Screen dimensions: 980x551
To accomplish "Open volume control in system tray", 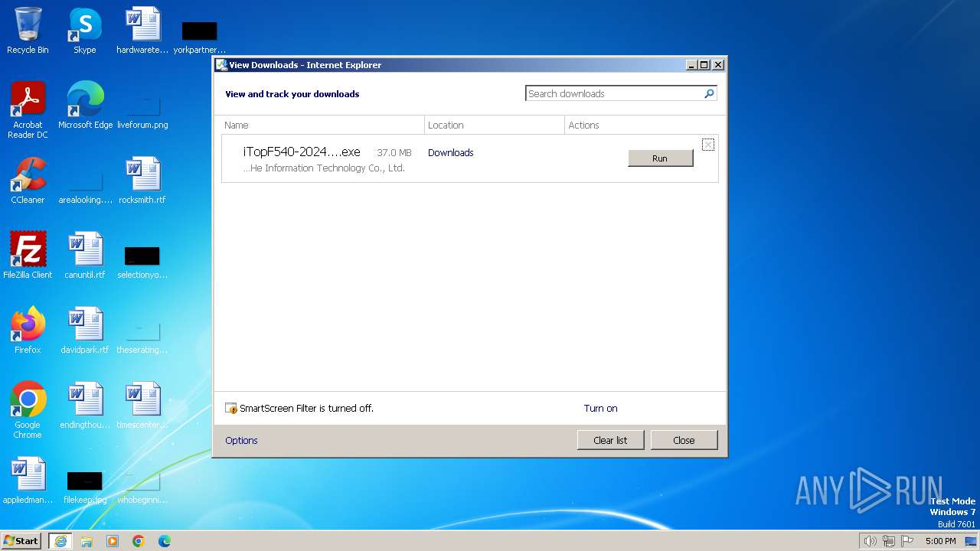I will click(871, 541).
